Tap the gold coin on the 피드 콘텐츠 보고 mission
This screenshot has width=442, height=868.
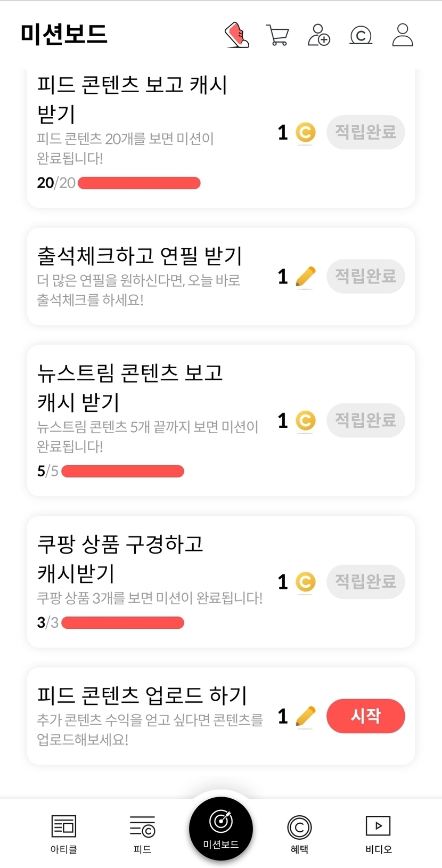coord(306,133)
